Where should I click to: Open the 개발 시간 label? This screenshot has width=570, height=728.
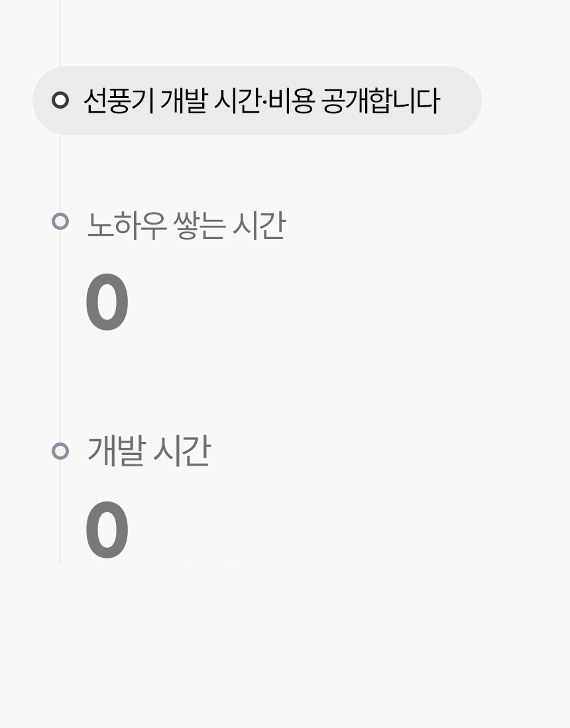point(148,451)
